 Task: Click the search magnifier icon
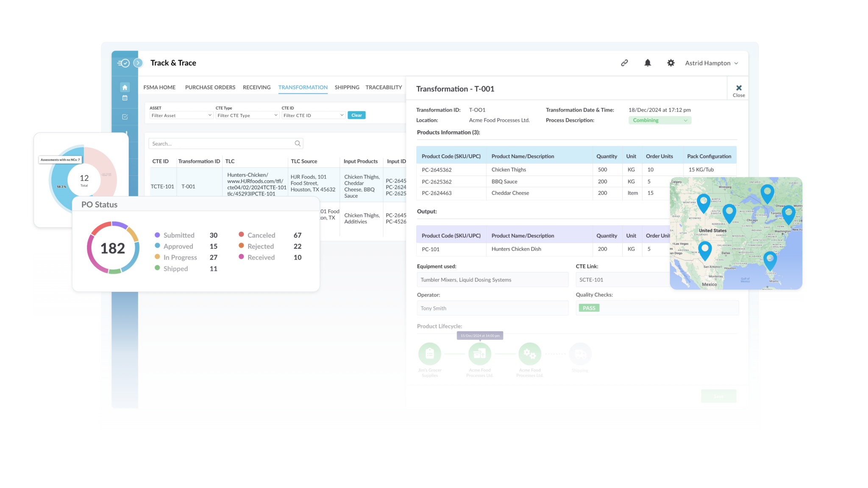[298, 144]
